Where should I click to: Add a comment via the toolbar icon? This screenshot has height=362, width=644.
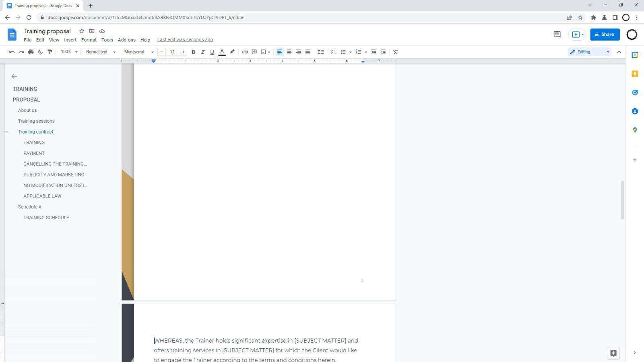[254, 51]
